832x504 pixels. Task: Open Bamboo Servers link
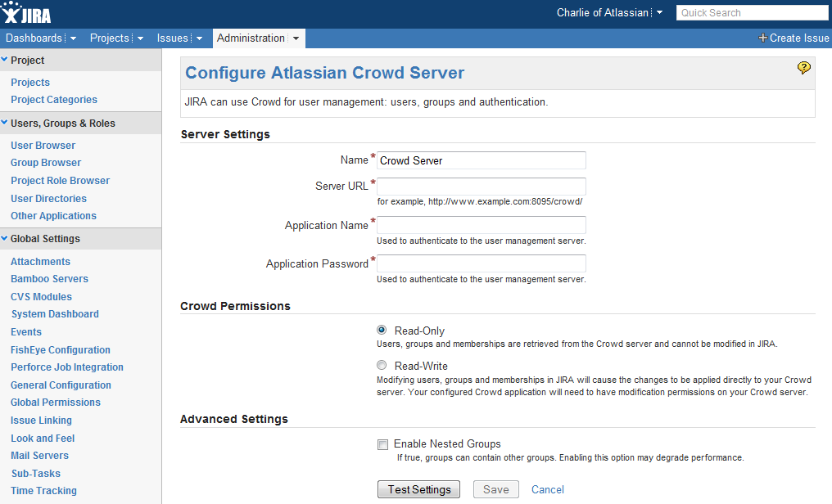[49, 279]
